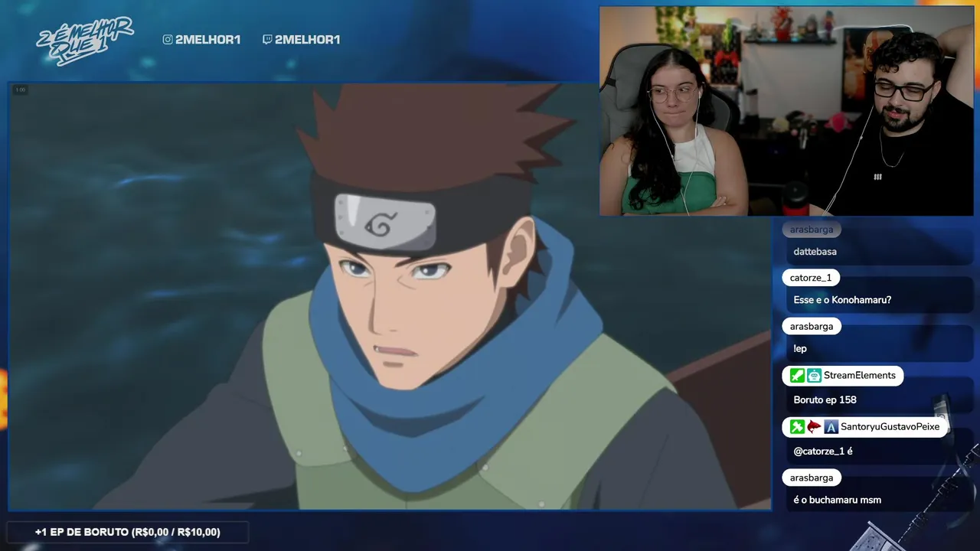Click the anime episode video frame
980x551 pixels.
pyautogui.click(x=390, y=296)
